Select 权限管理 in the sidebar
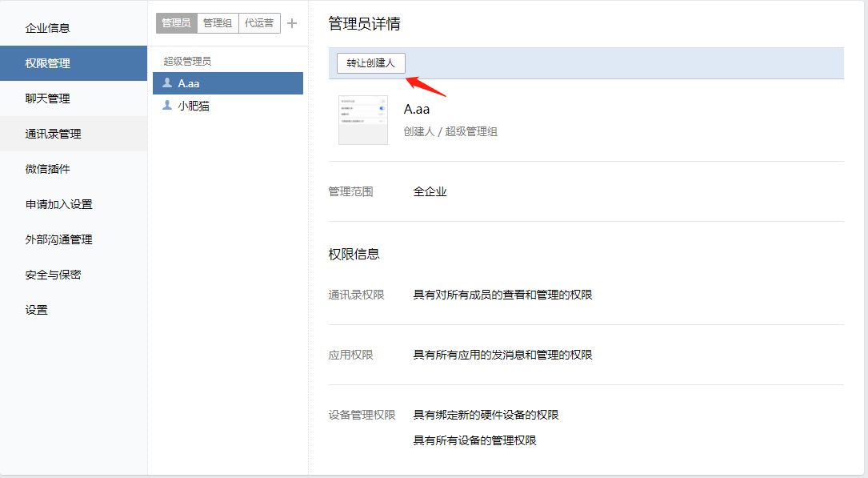The image size is (868, 478). (74, 63)
